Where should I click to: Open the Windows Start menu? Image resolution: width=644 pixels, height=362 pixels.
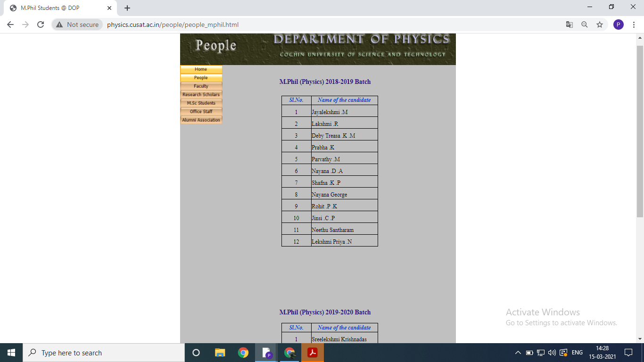point(11,353)
